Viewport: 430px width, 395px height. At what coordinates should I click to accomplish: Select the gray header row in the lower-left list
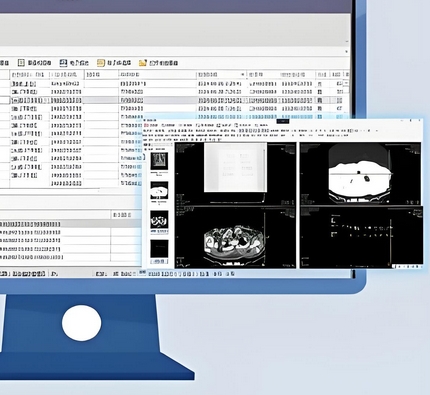pos(70,224)
